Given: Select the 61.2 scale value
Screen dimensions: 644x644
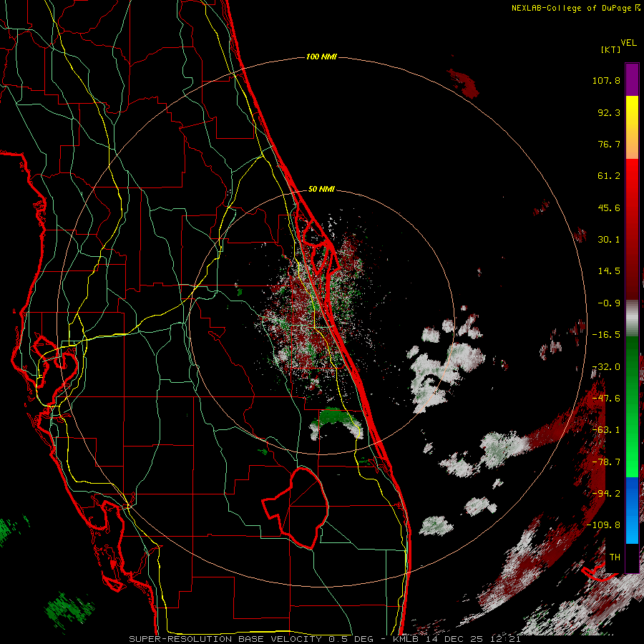Looking at the screenshot, I should (x=609, y=176).
